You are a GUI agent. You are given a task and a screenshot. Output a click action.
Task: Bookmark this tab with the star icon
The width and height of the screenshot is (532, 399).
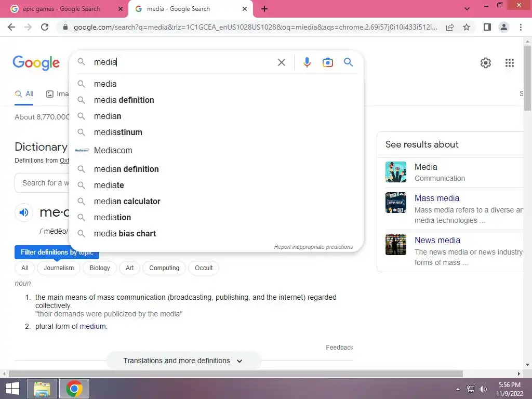coord(467,27)
